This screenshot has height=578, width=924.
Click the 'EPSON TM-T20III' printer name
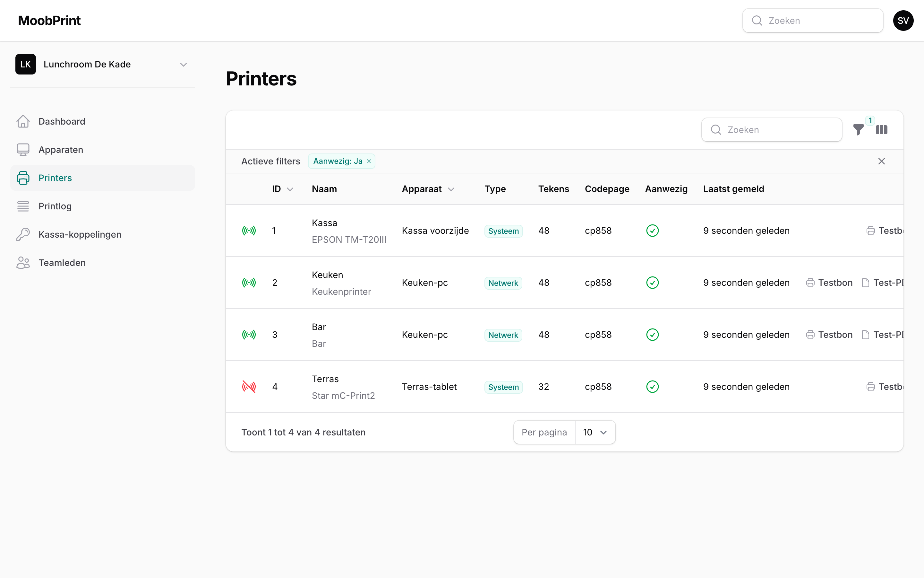349,240
